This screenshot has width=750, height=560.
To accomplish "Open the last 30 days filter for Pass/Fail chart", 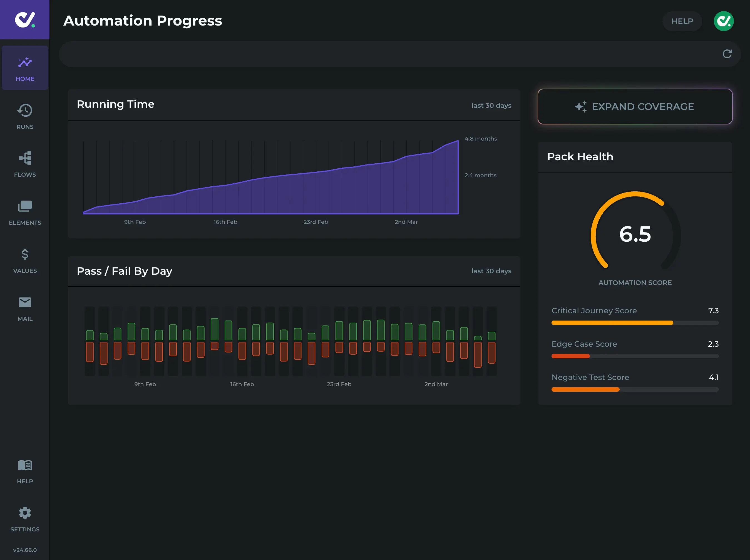I will click(491, 271).
